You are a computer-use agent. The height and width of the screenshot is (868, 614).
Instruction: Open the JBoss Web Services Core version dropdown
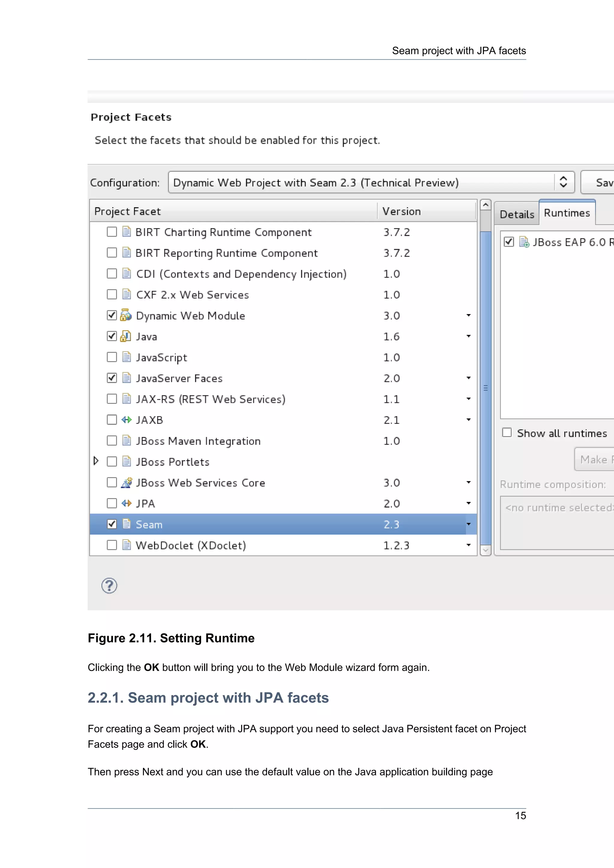468,482
